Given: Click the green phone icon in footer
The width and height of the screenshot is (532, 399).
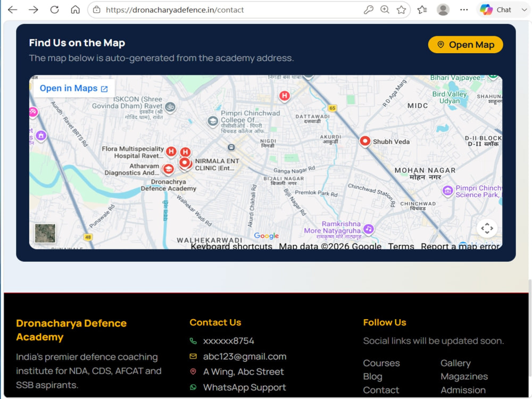Looking at the screenshot, I should (x=193, y=340).
